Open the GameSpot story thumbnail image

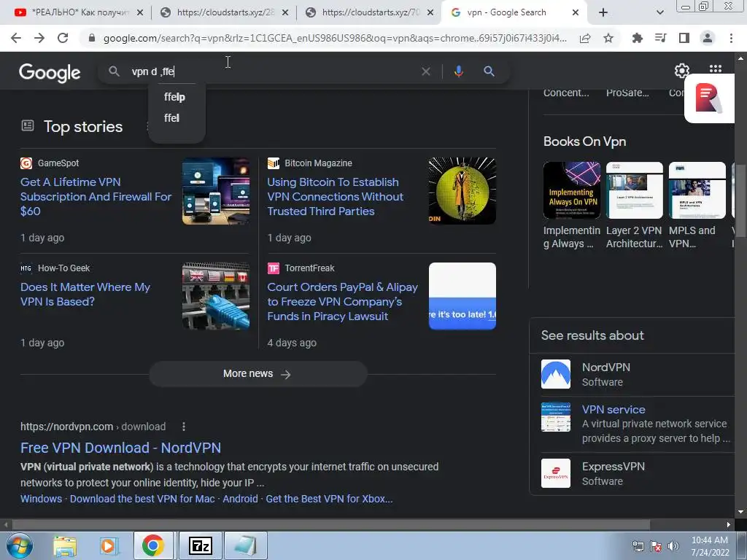(x=216, y=191)
